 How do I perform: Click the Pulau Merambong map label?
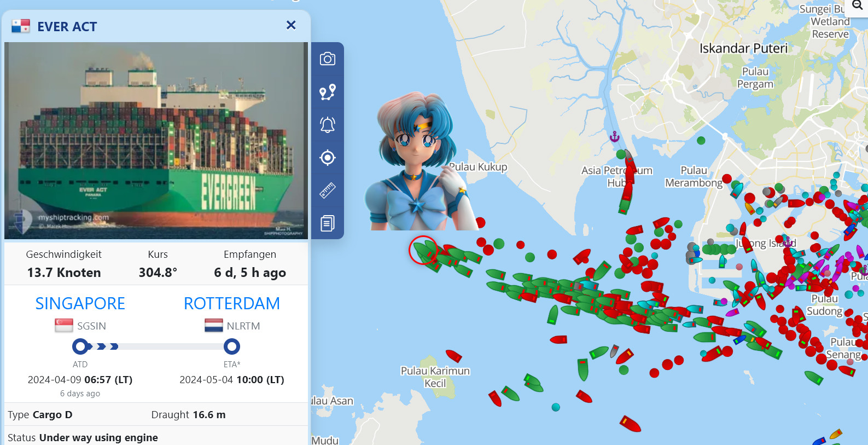click(x=694, y=177)
